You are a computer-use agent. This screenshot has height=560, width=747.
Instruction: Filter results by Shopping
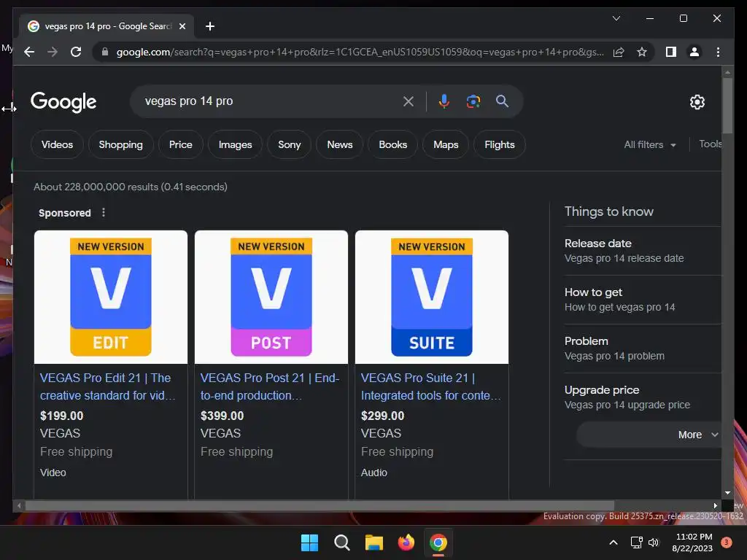point(120,144)
